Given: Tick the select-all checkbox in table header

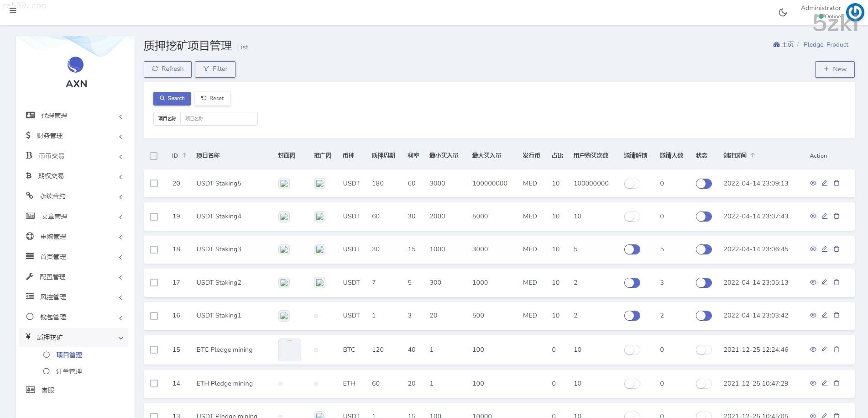Looking at the screenshot, I should tap(154, 156).
